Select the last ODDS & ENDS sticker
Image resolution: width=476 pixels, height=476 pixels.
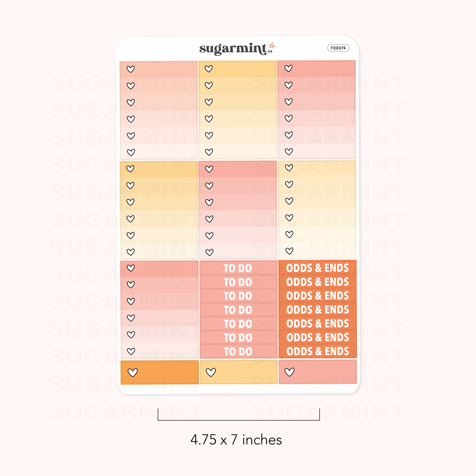tap(317, 351)
